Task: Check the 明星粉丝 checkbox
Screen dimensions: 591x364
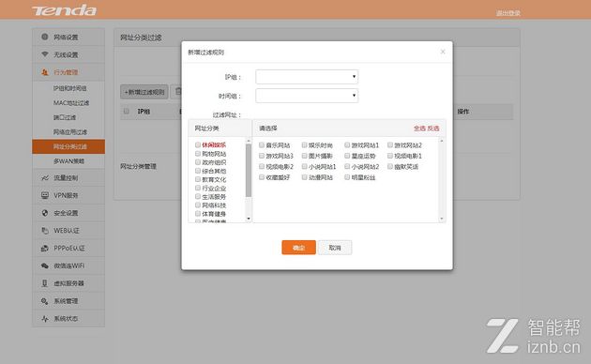Action: click(x=347, y=177)
